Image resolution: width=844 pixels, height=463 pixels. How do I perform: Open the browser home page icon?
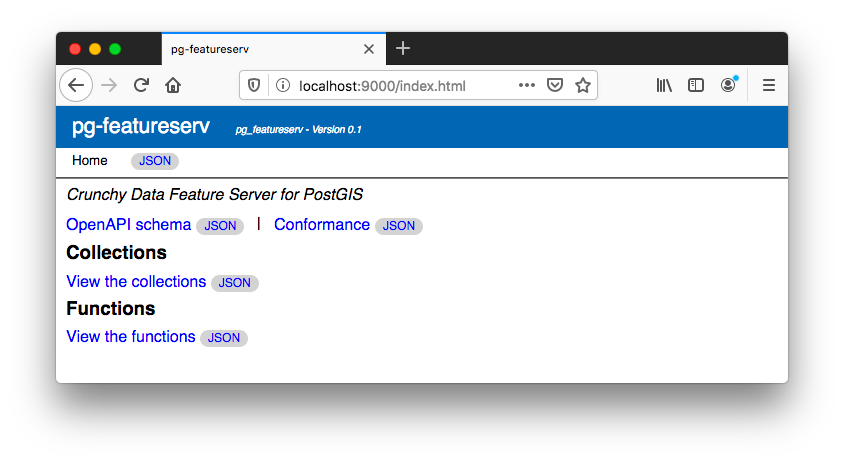point(173,85)
